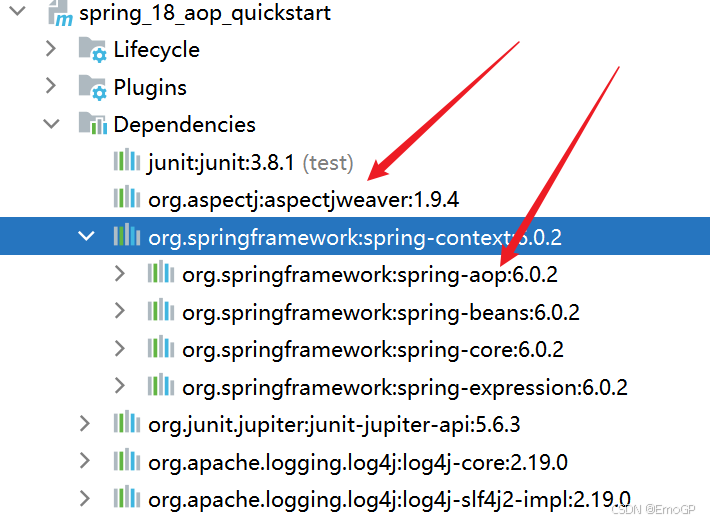710x522 pixels.
Task: Expand the spring-expression:6.0.2 dependency
Action: pos(120,386)
